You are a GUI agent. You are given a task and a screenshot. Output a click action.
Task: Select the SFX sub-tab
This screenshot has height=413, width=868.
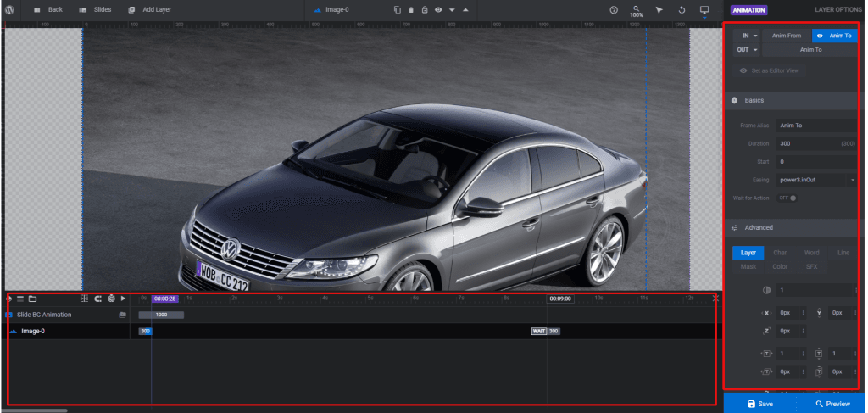(811, 267)
